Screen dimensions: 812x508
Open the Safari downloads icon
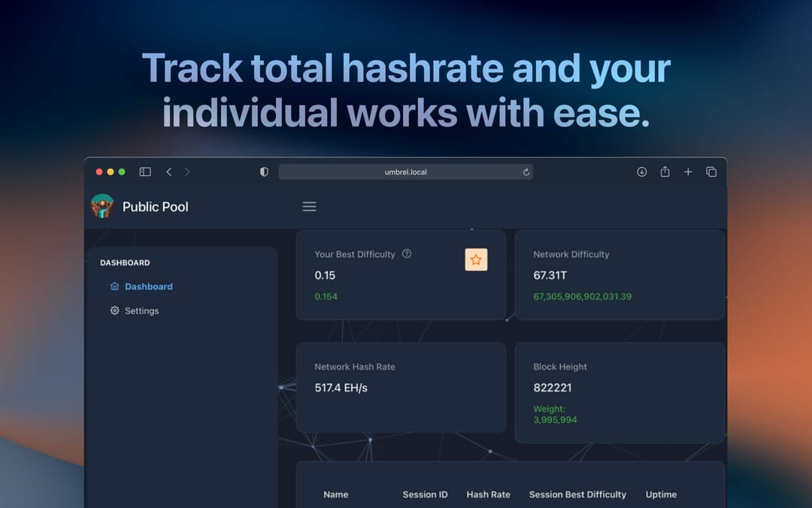[x=642, y=172]
